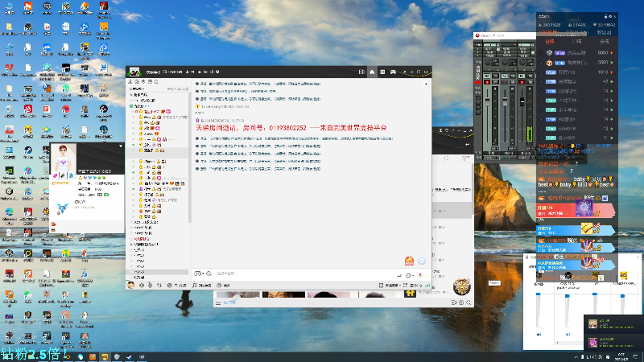Click the channel user list scrollbar

(x=189, y=158)
